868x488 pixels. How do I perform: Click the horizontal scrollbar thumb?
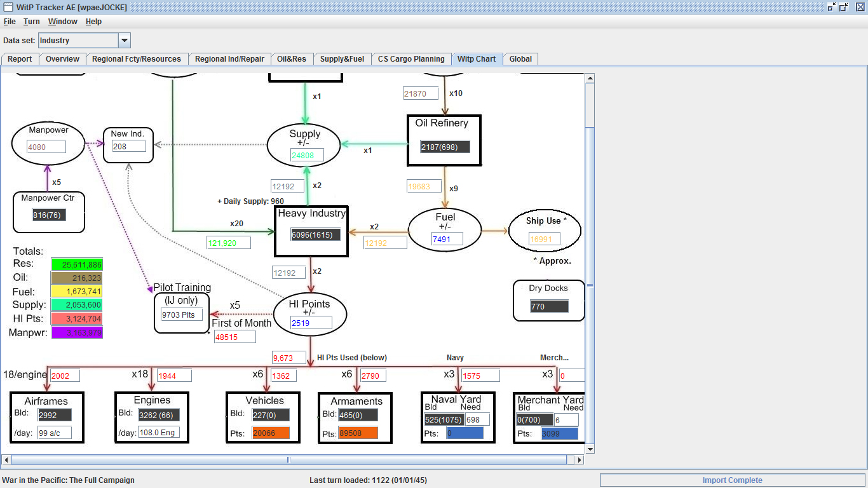pyautogui.click(x=288, y=459)
